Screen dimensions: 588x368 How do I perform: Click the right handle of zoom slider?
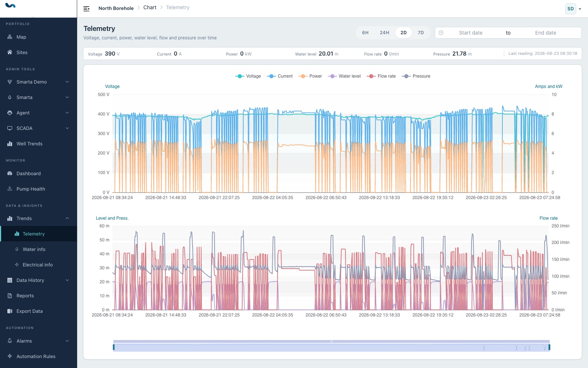coord(549,347)
